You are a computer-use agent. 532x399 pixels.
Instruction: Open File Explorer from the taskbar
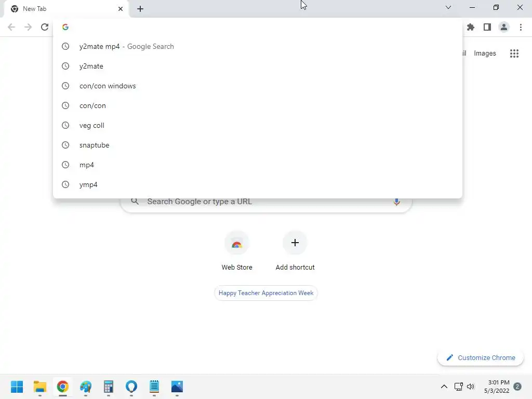(x=39, y=387)
